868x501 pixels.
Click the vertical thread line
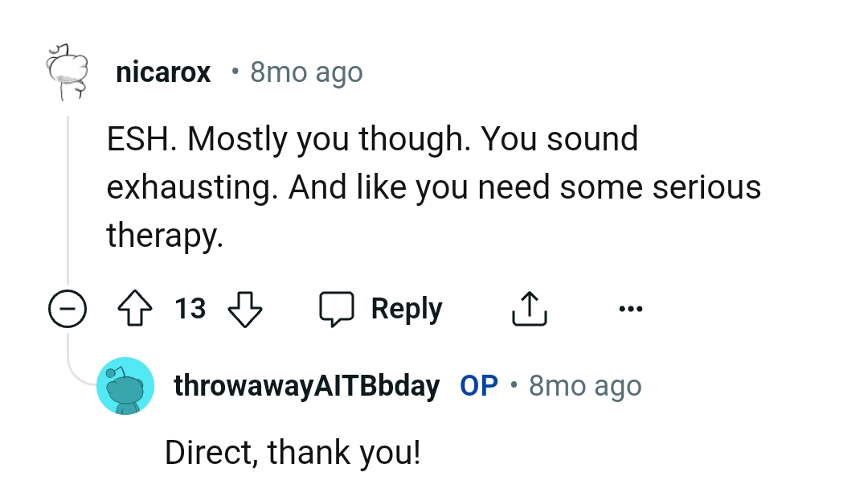click(x=68, y=201)
